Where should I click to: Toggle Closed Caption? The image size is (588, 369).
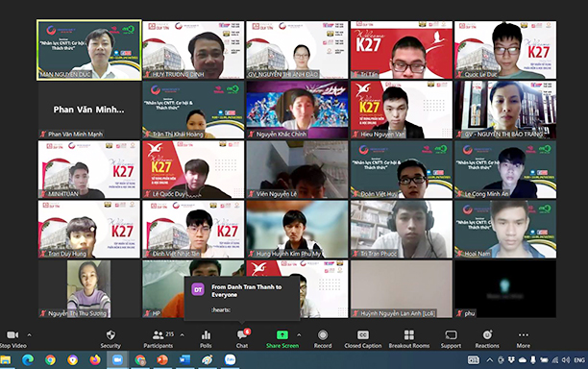tap(362, 339)
